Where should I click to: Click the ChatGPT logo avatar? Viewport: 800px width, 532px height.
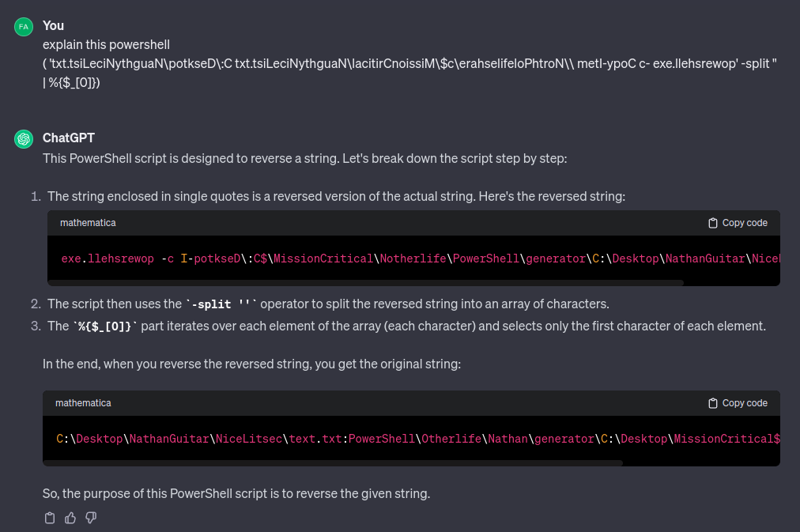click(24, 139)
